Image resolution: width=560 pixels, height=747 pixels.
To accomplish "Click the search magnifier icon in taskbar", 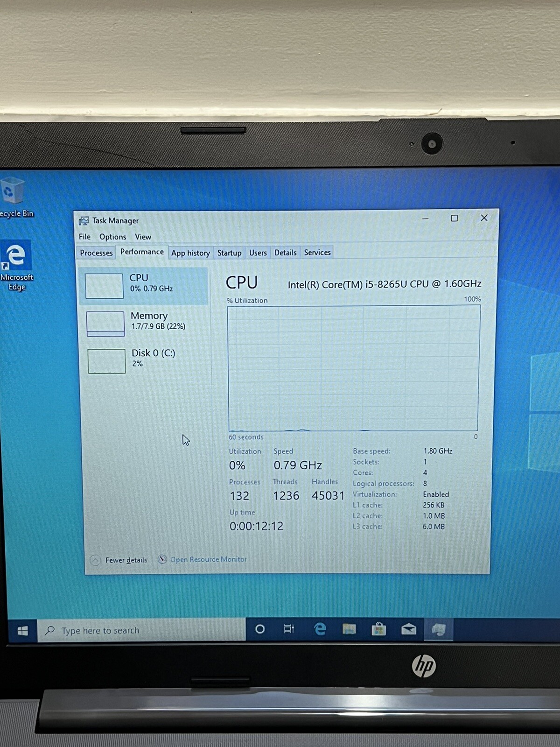I will click(50, 630).
